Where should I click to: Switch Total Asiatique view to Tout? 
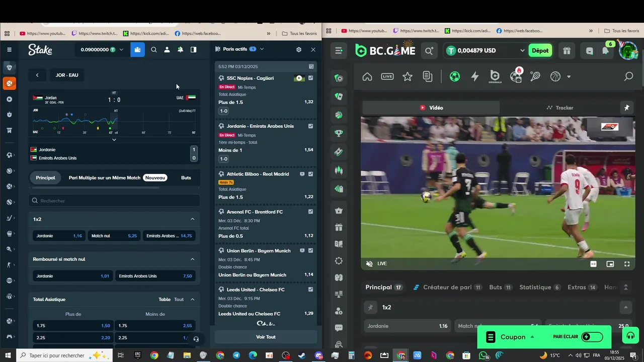click(179, 300)
